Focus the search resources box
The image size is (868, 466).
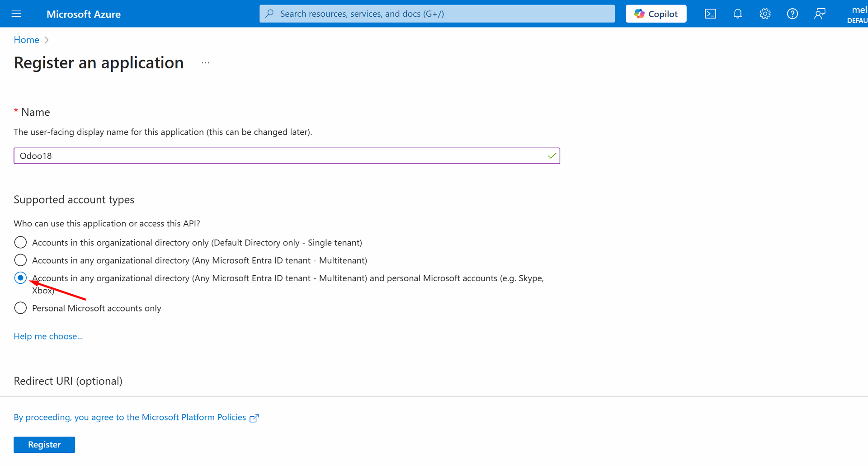click(437, 14)
